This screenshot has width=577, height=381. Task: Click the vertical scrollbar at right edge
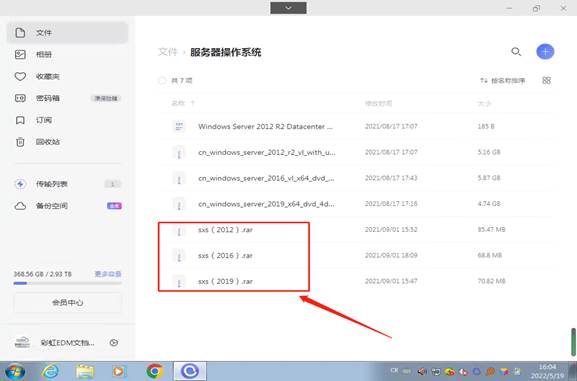573,342
